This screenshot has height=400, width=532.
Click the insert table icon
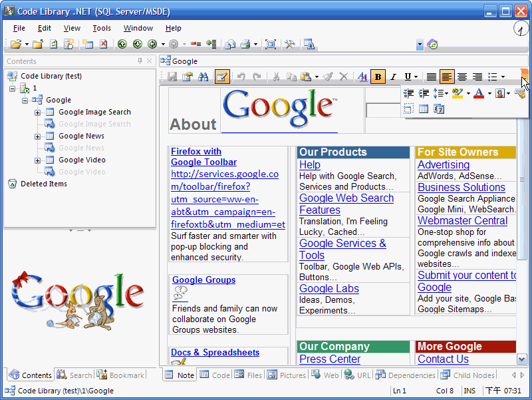(x=424, y=109)
